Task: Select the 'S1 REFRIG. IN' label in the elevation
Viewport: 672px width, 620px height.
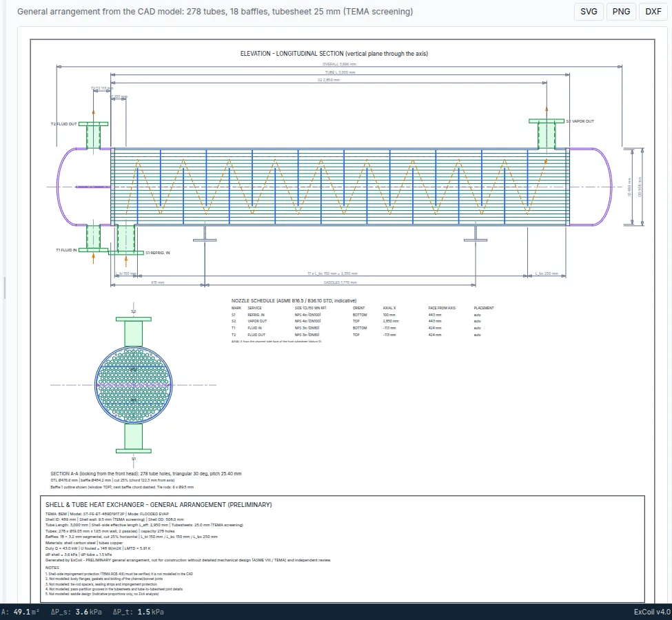Action: [158, 253]
